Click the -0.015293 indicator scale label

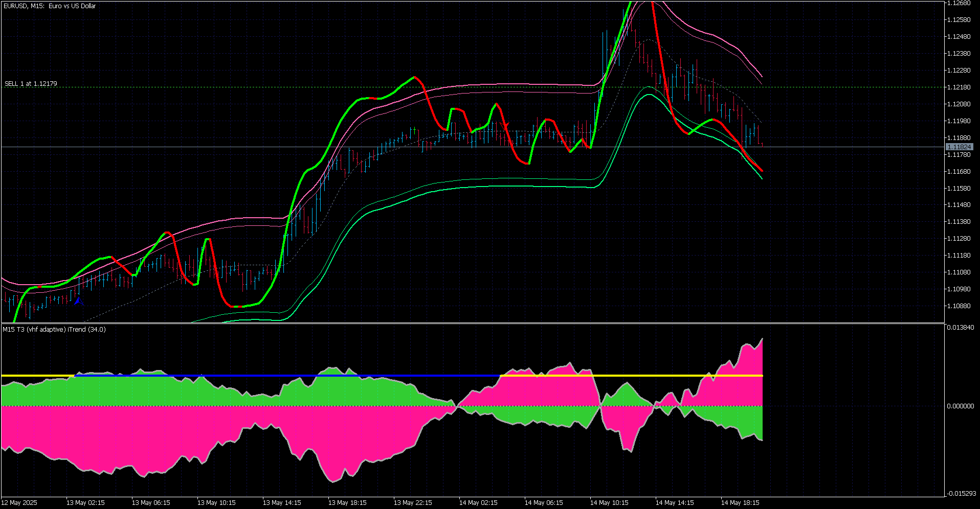click(961, 494)
